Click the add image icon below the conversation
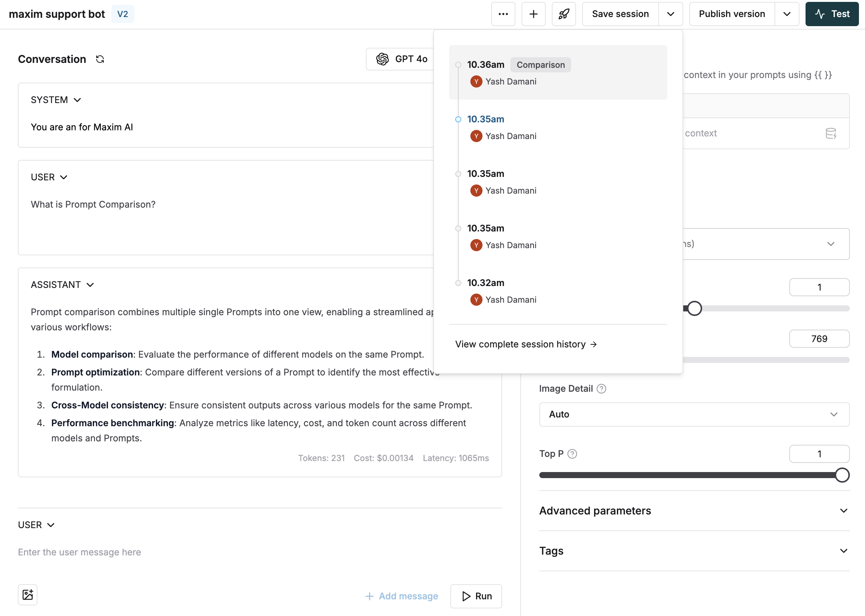 28,594
